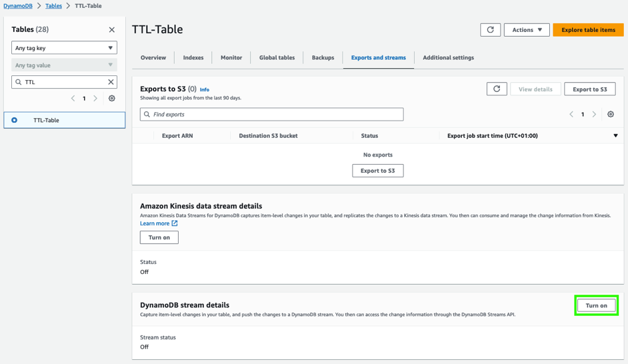Viewport: 628px width, 364px height.
Task: Turn on DynamoDB stream
Action: click(x=596, y=306)
